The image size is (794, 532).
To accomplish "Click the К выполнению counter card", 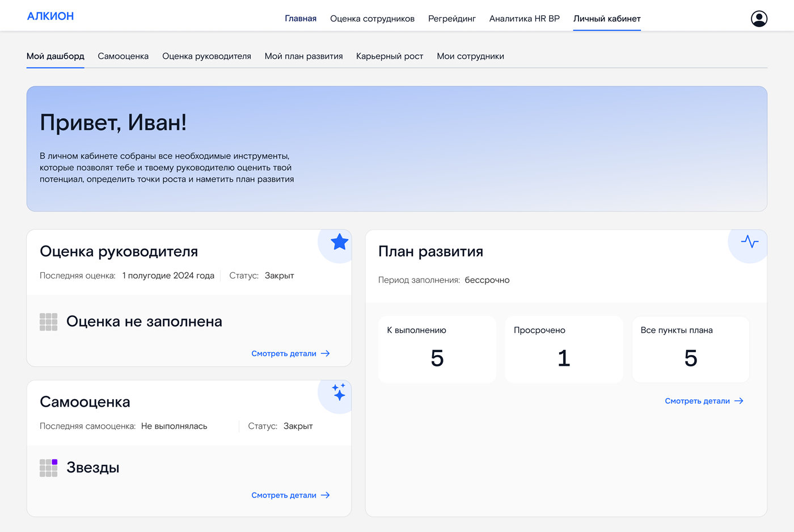I will [437, 349].
